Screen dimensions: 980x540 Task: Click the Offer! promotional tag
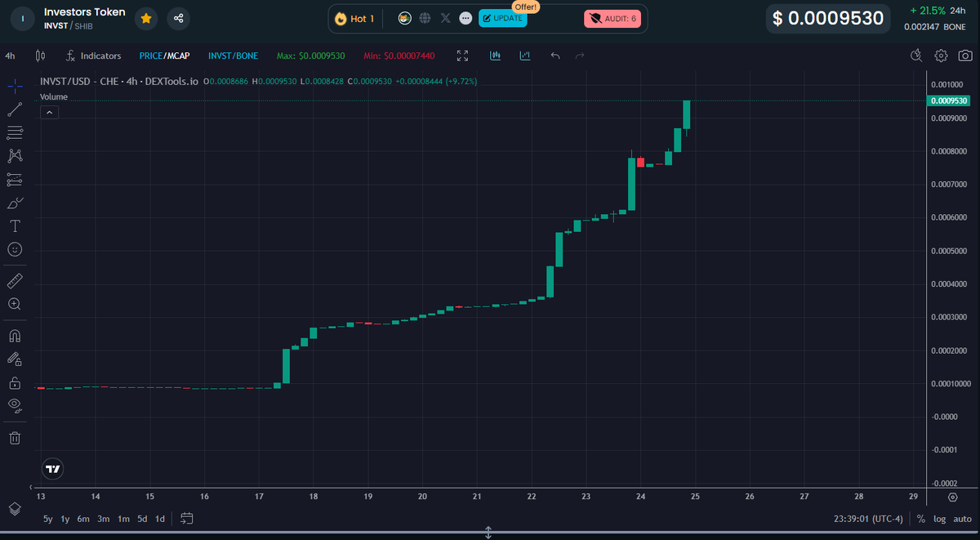526,7
